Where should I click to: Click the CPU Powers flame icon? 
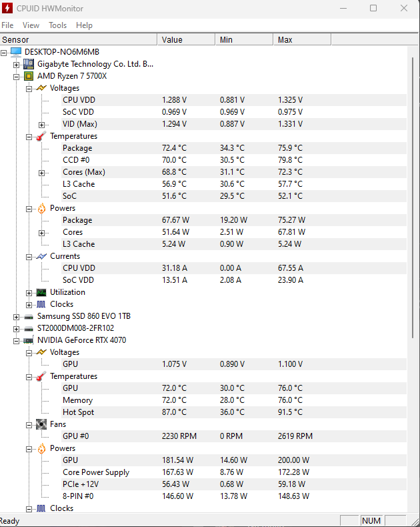click(41, 208)
